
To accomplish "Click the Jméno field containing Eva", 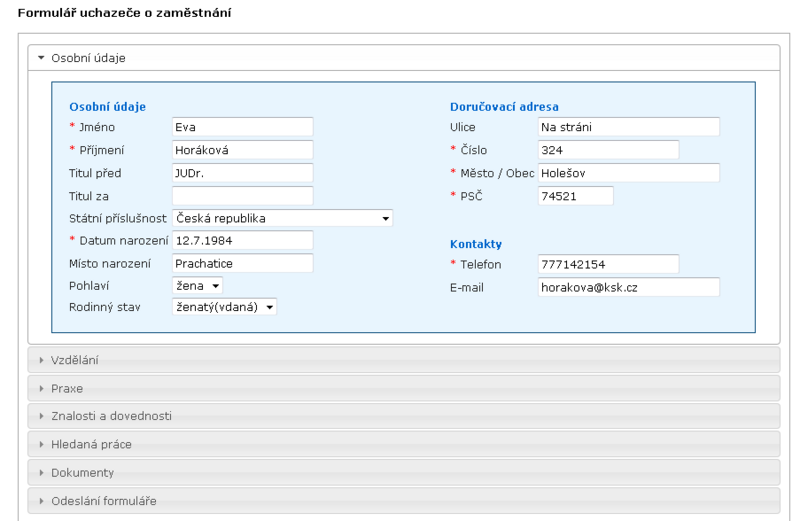I will click(243, 127).
